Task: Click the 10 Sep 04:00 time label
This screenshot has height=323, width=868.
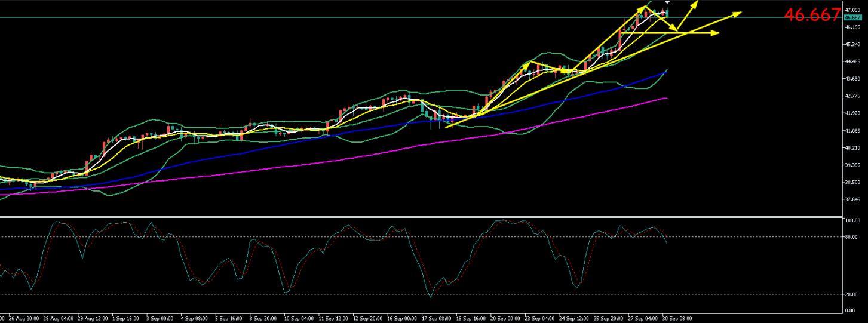Action: coord(299,318)
